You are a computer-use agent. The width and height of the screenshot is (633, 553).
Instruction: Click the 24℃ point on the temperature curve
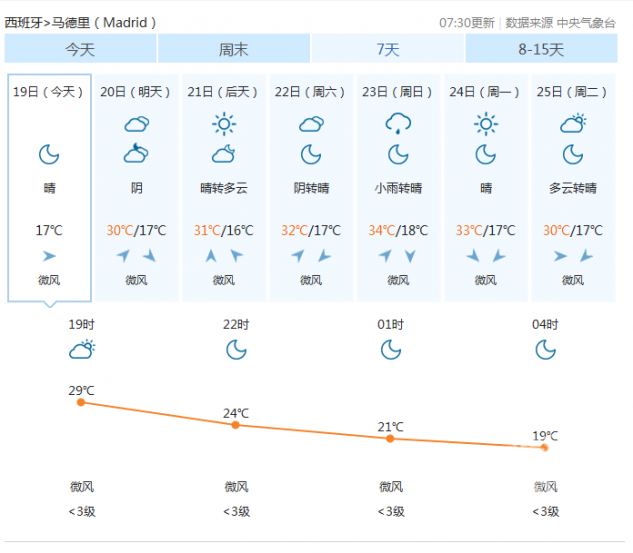tap(236, 425)
